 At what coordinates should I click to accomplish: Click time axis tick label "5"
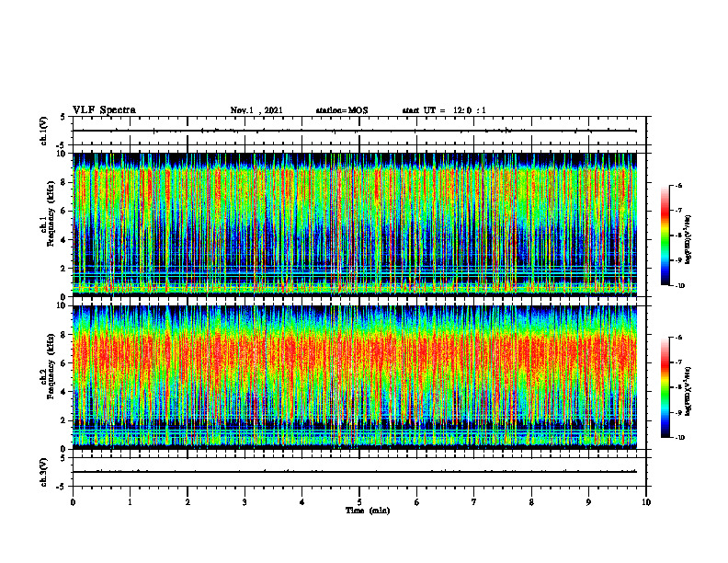359,502
